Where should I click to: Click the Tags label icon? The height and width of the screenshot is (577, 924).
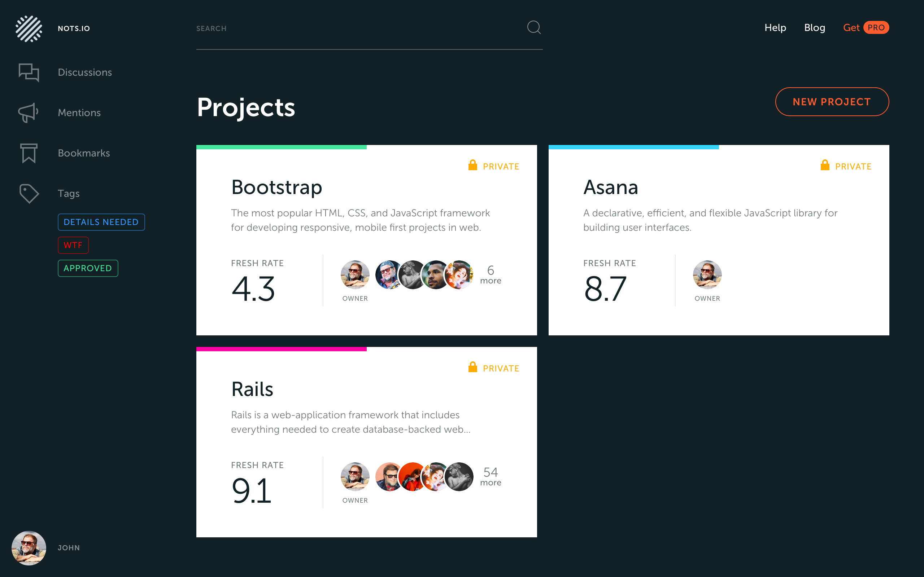tap(29, 194)
